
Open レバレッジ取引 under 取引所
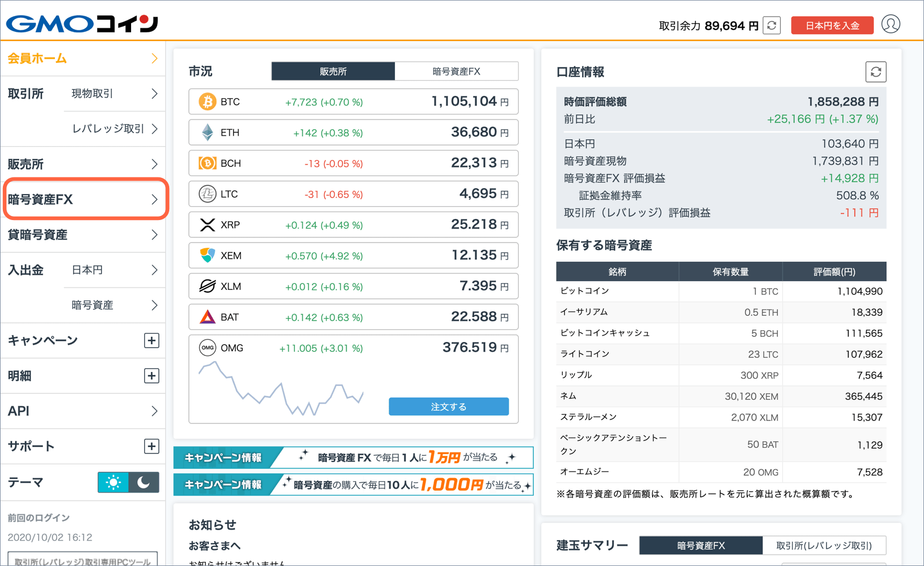(x=114, y=129)
